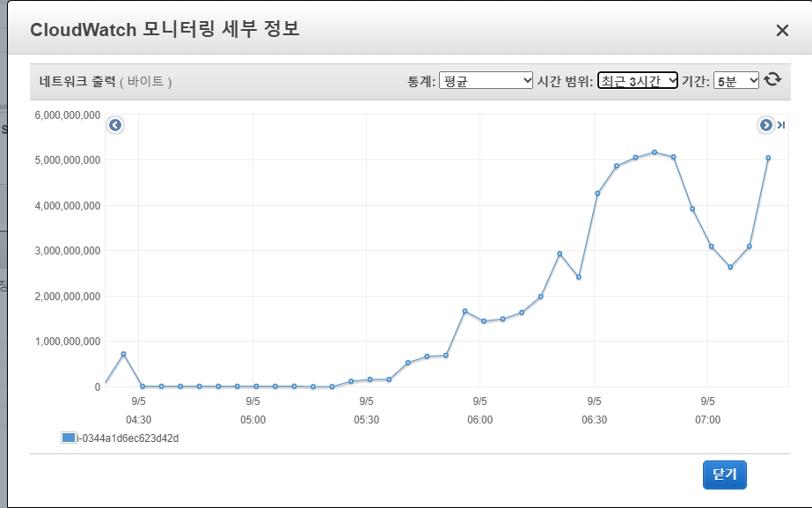Click the i-0344a1d6ec623d42d legend label
Image resolution: width=812 pixels, height=508 pixels.
tap(121, 438)
